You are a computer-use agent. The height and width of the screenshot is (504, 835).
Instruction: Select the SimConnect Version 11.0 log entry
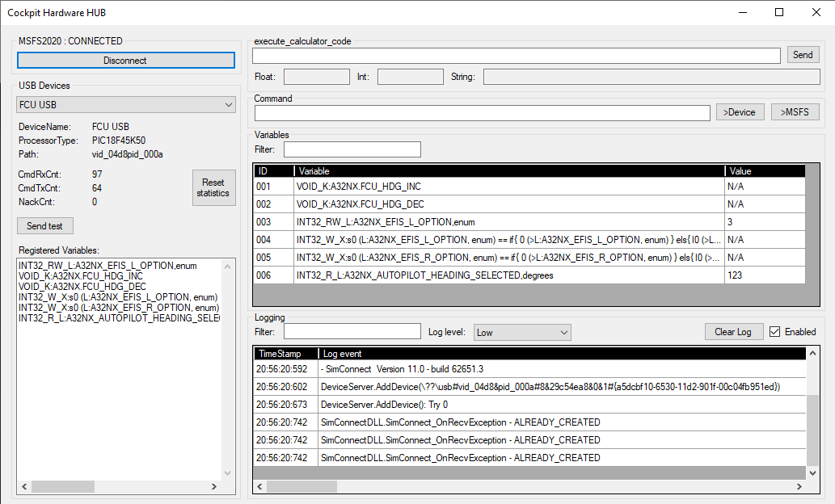point(530,369)
